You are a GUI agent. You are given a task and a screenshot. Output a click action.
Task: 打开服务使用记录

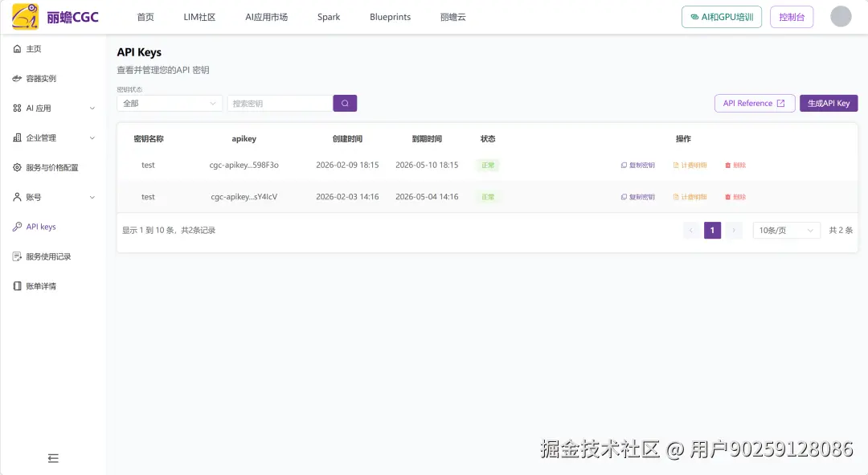pos(48,256)
